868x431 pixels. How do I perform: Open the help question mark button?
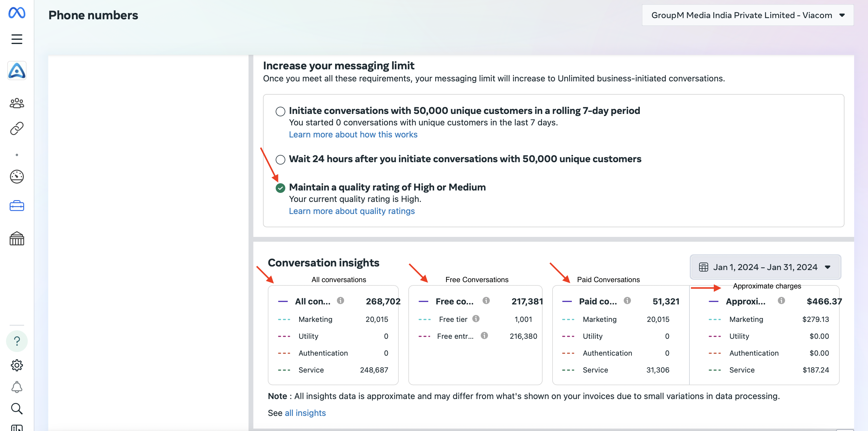17,341
